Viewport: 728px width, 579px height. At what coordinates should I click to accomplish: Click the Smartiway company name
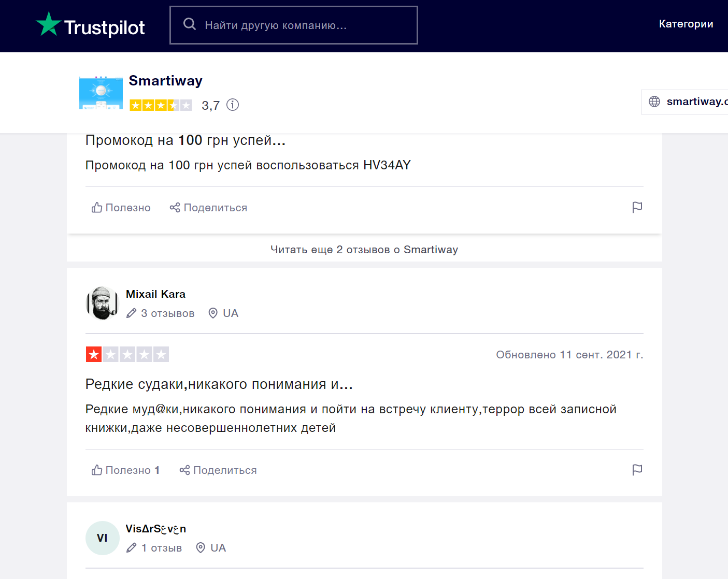click(x=165, y=81)
